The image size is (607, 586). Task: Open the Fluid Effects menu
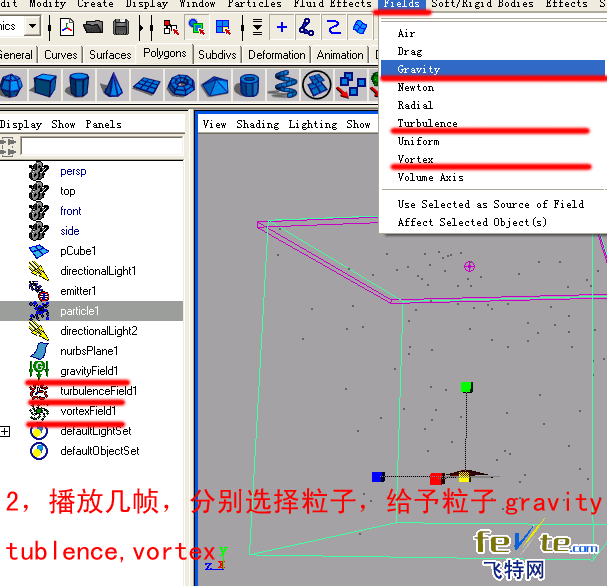click(x=333, y=4)
